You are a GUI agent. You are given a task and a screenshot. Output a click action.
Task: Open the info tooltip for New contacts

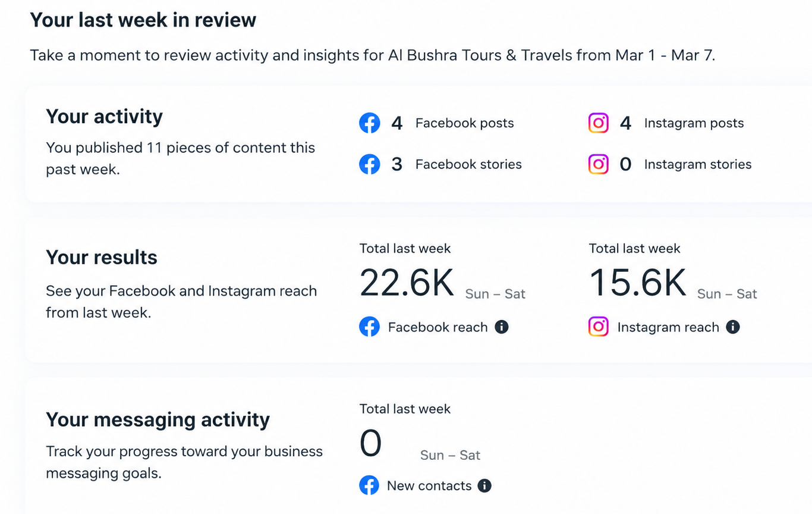coord(484,485)
